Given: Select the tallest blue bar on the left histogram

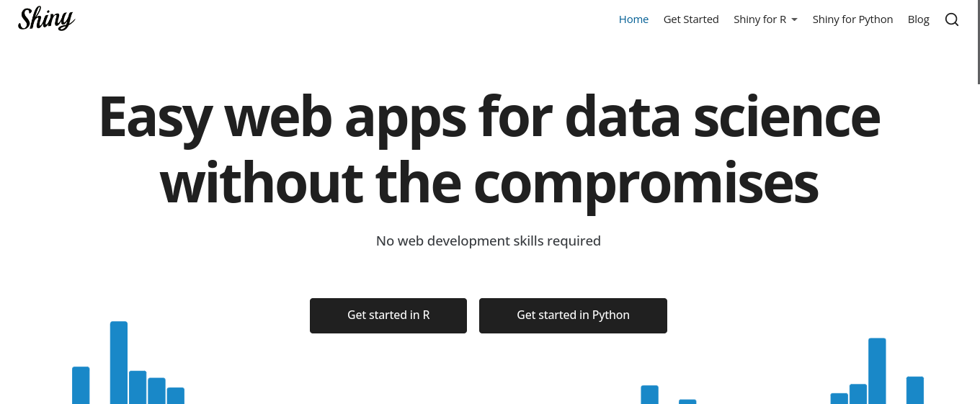Looking at the screenshot, I should 119,363.
